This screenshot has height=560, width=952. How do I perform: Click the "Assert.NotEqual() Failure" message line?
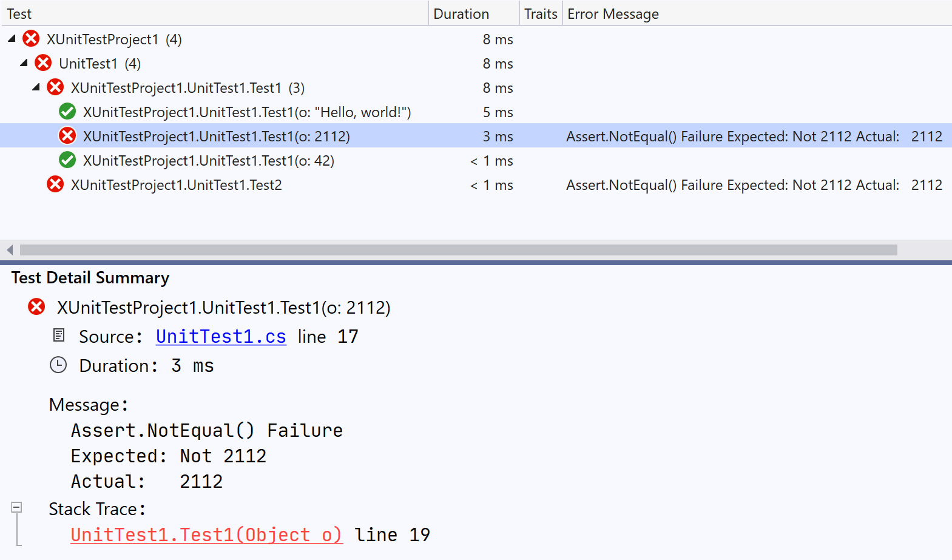207,430
